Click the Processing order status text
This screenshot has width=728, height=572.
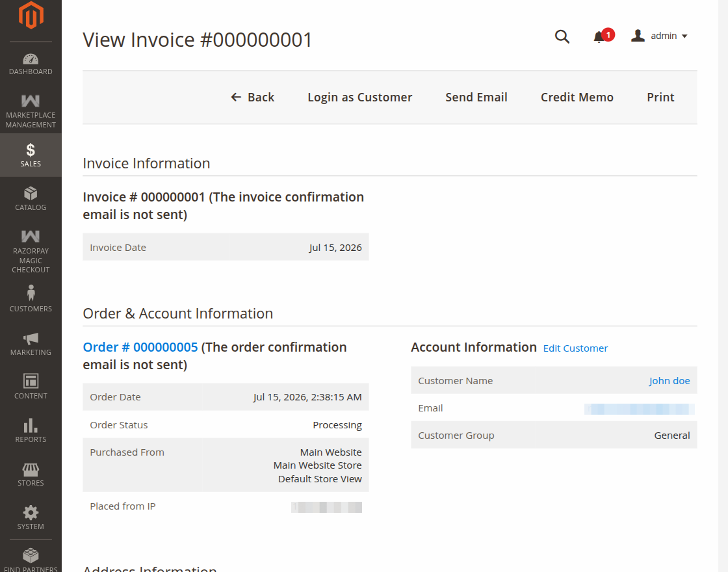coord(337,425)
